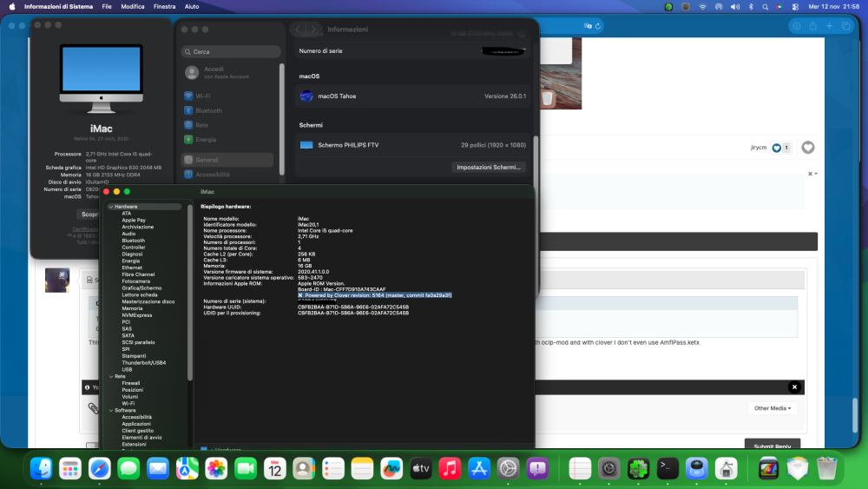The image size is (868, 489).
Task: Select Energia in Settings sidebar
Action: click(228, 140)
